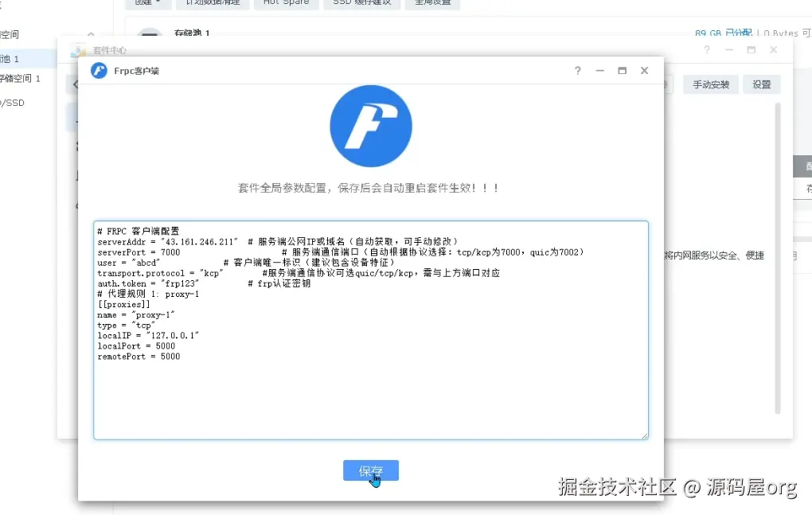The image size is (812, 515).
Task: Click the 套件中心 title bar icon
Action: click(x=78, y=50)
